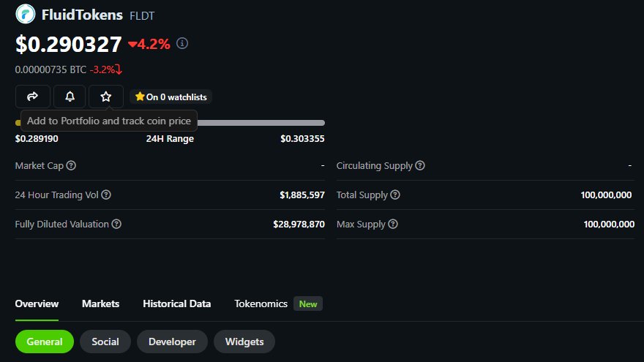The height and width of the screenshot is (362, 644).
Task: Click the 0.00000735 BTC price text
Action: click(x=50, y=69)
